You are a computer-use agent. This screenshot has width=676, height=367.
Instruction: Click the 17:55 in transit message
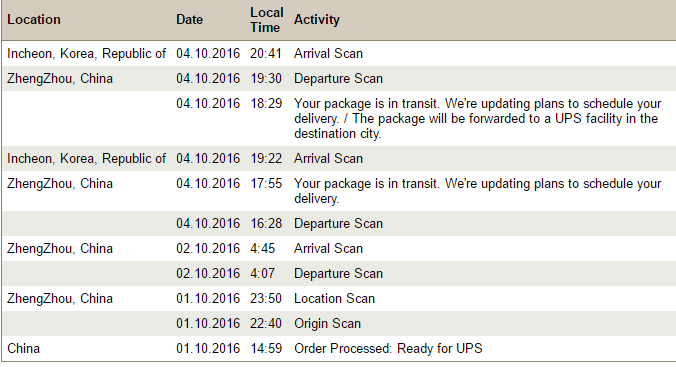click(477, 191)
